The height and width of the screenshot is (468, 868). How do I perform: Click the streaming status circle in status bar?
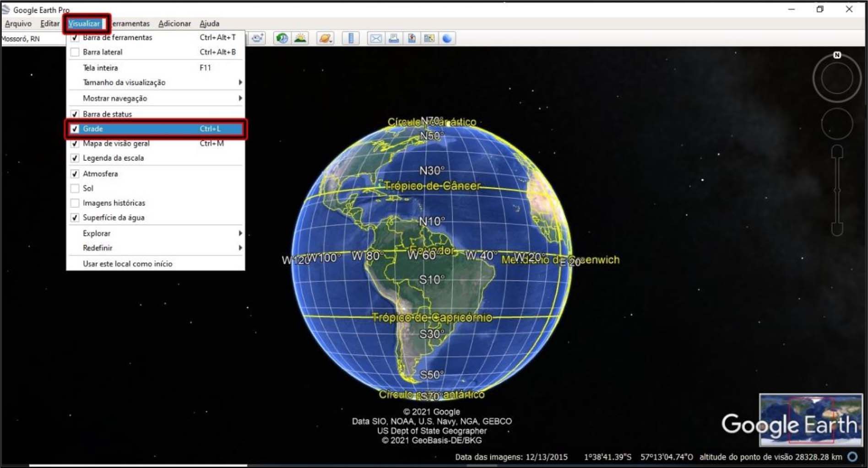point(852,457)
